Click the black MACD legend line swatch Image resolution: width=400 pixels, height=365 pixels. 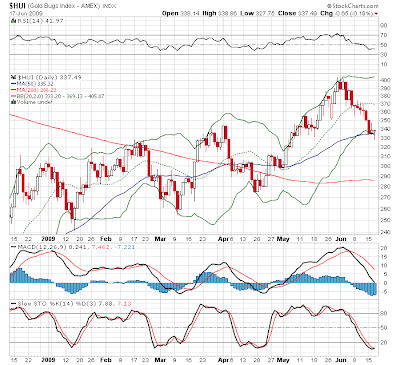pos(13,247)
